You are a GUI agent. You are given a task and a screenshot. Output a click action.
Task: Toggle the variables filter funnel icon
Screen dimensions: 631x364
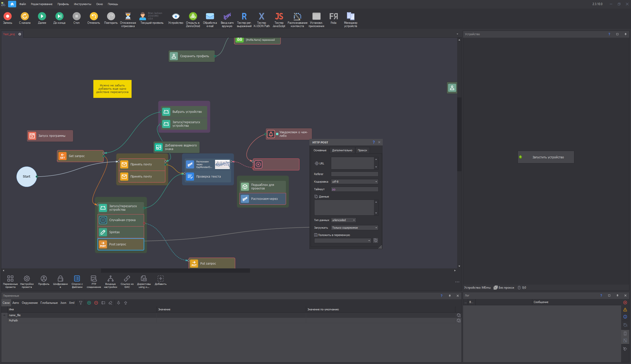coord(81,303)
